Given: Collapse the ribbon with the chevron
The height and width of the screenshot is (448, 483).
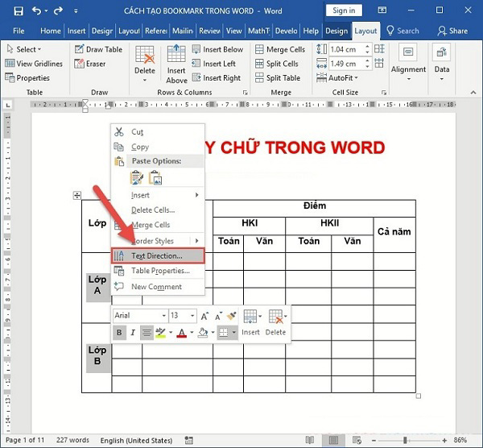Looking at the screenshot, I should (x=473, y=93).
